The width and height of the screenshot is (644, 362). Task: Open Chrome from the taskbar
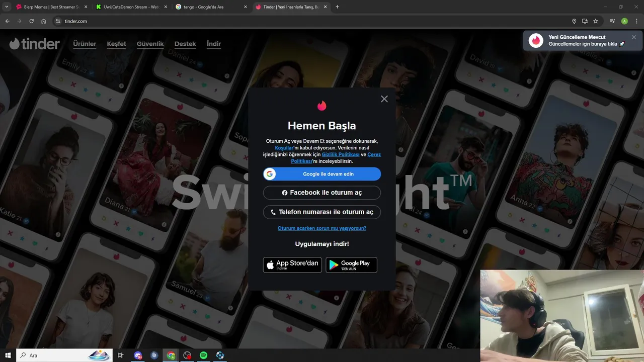(x=171, y=355)
